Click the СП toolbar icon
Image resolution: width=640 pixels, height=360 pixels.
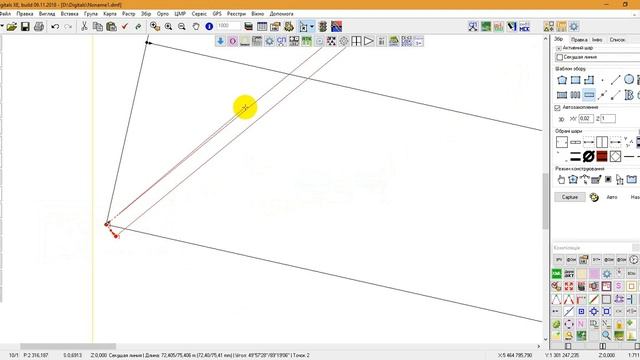[x=282, y=41]
